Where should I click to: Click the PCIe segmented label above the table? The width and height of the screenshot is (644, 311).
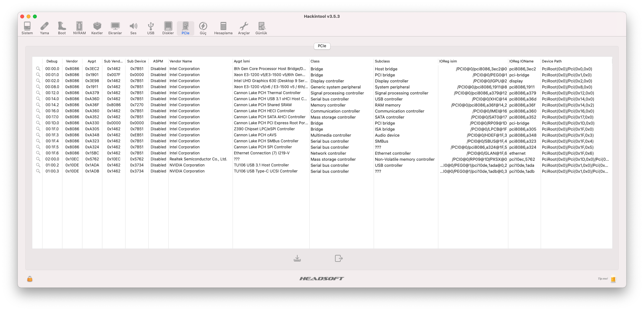tap(322, 46)
